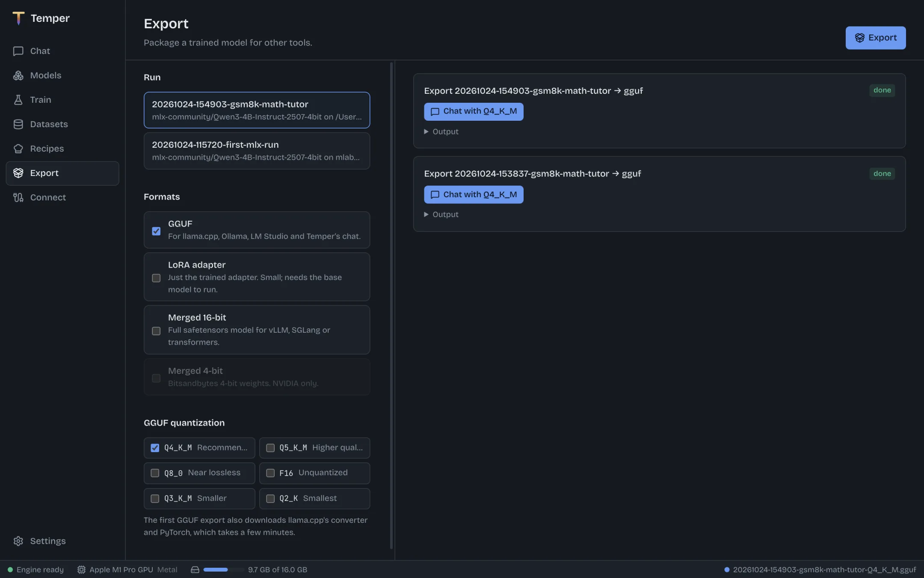Expand Output for the 153837 export
This screenshot has width=924, height=578.
pos(441,215)
